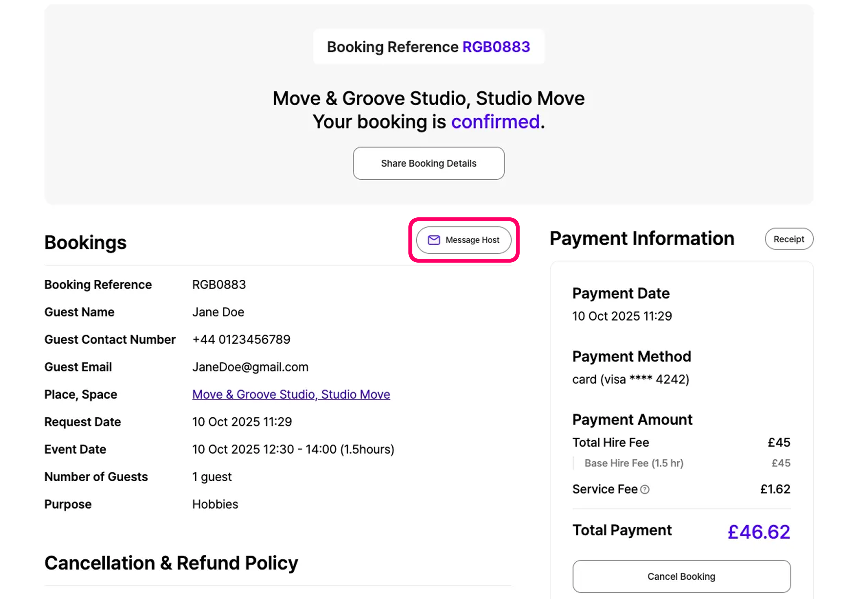Click the Service Fee help question icon
The height and width of the screenshot is (599, 868).
click(645, 489)
